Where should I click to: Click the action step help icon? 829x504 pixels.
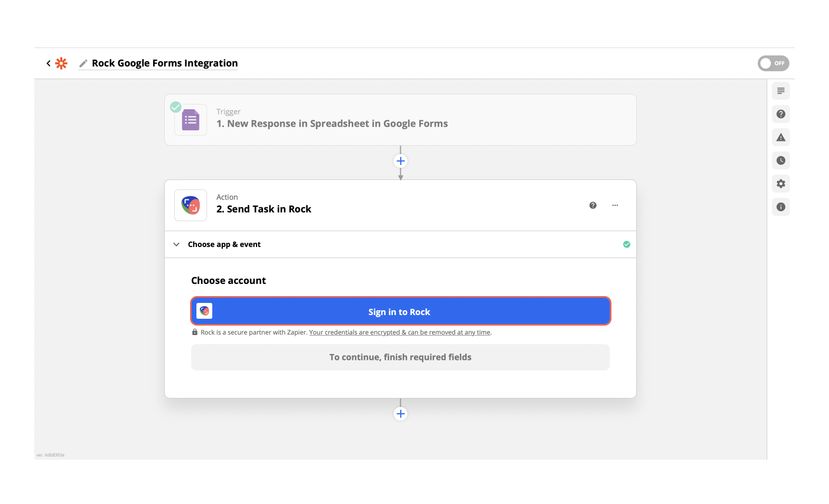(x=592, y=205)
